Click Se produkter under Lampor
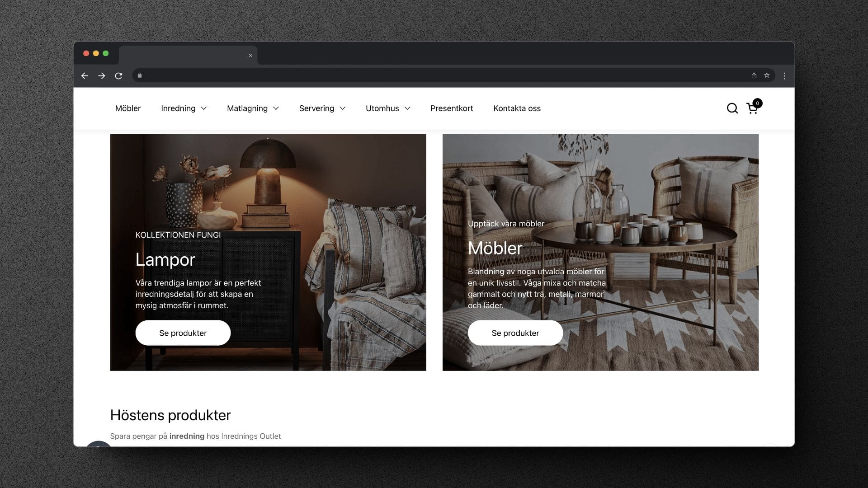Screen dimensions: 868x488 [x=183, y=333]
